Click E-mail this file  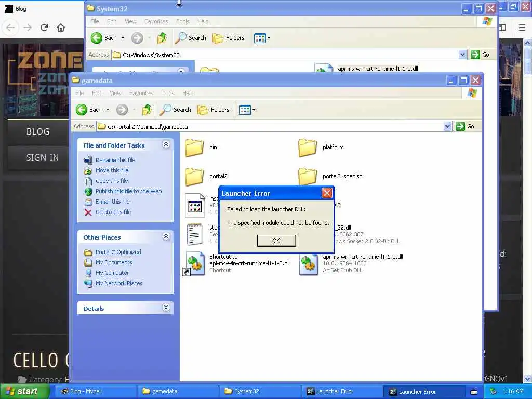(112, 202)
